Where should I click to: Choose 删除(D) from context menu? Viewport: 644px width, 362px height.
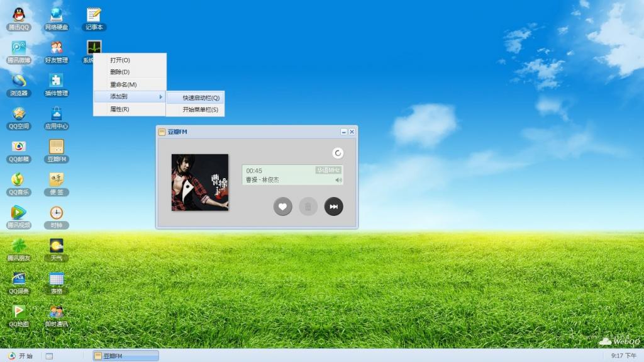[x=130, y=72]
